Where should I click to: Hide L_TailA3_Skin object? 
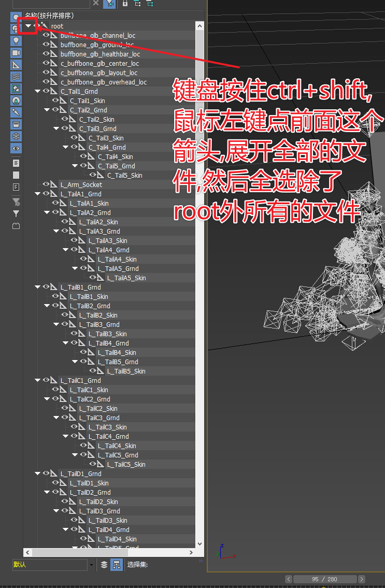coord(74,240)
